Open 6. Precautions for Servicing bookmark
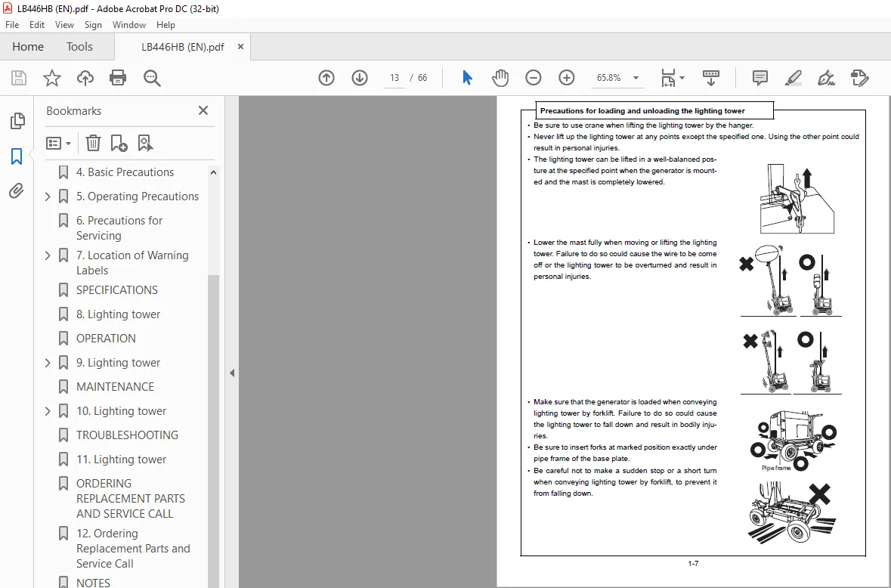The height and width of the screenshot is (588, 891). point(119,227)
